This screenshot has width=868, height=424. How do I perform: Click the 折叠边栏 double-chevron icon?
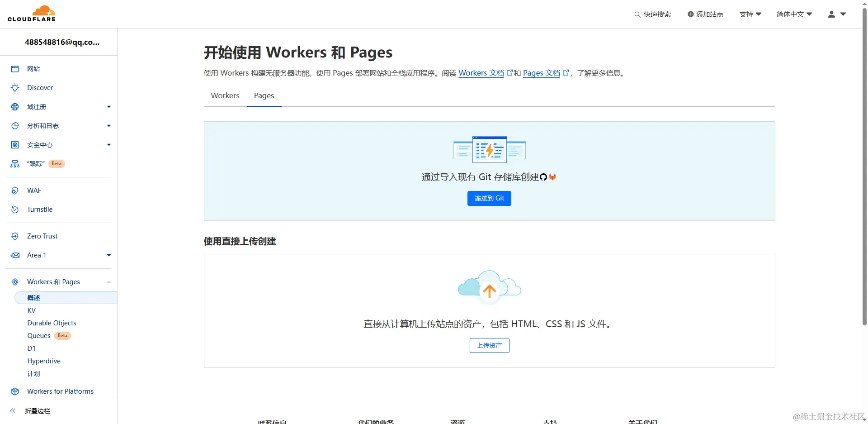[13, 411]
